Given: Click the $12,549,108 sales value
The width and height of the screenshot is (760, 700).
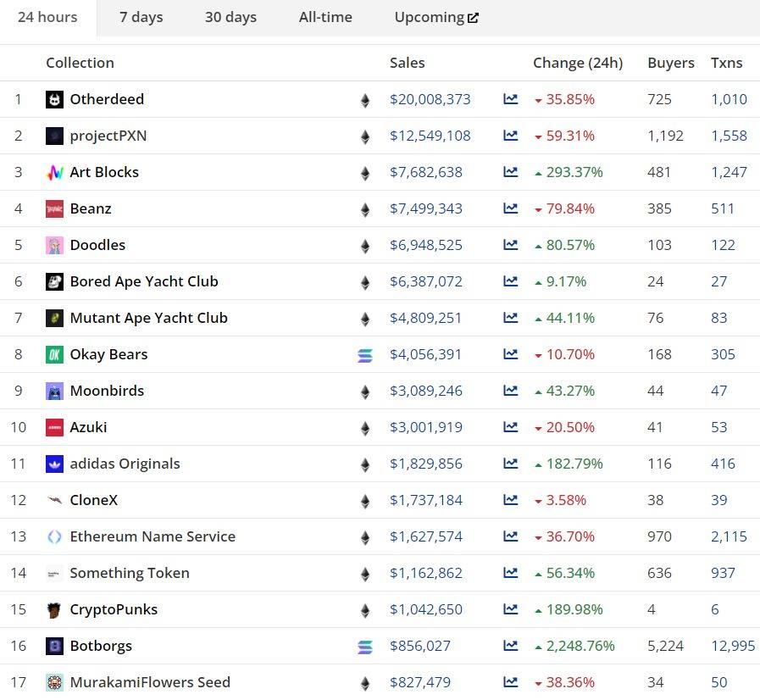Looking at the screenshot, I should tap(430, 136).
